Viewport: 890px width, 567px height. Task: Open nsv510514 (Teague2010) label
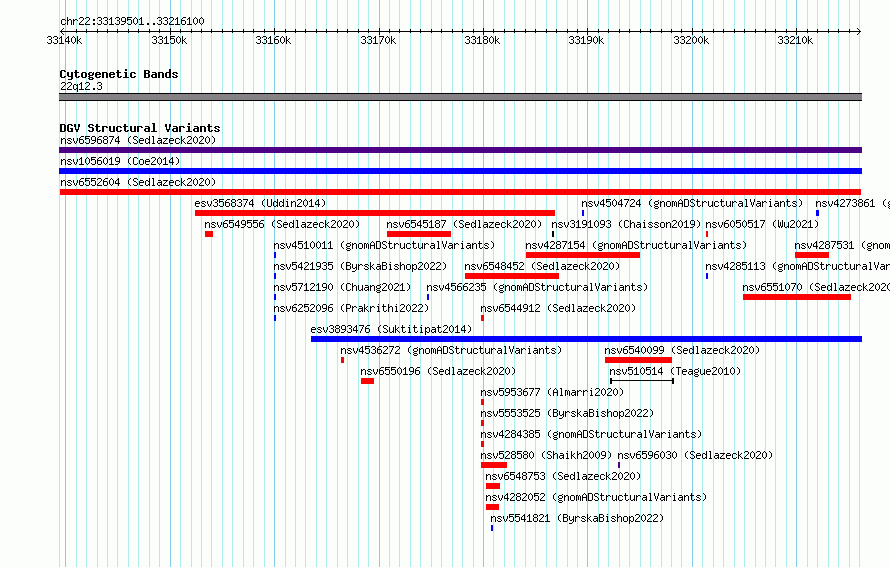click(675, 371)
